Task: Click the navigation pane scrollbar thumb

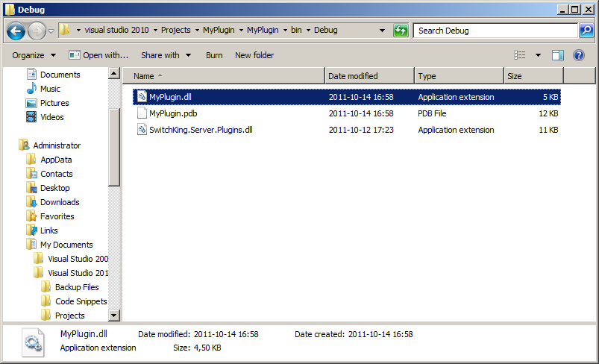Action: pos(114,147)
